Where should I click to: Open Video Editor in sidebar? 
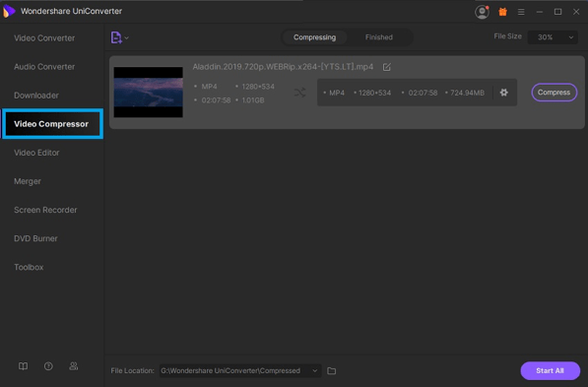36,153
